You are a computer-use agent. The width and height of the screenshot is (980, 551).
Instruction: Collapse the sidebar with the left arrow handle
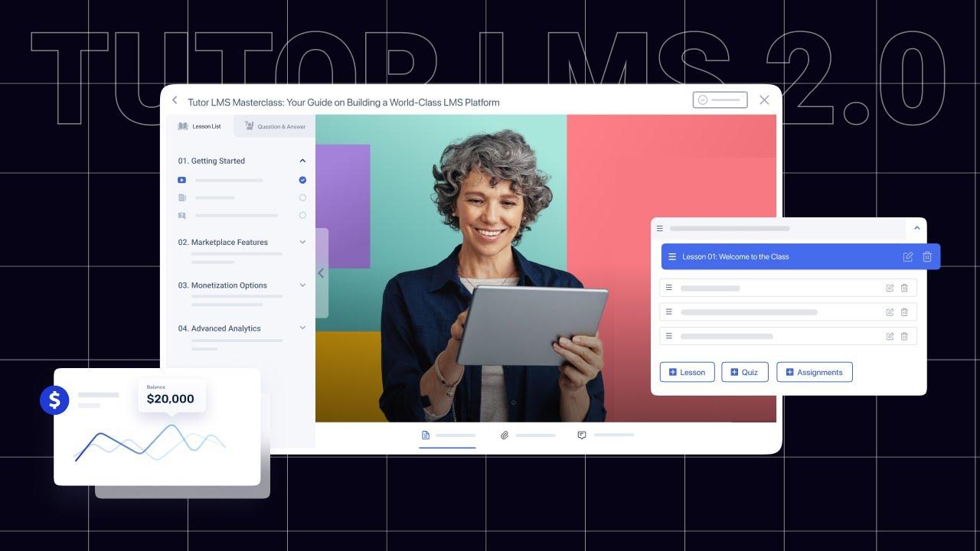322,273
